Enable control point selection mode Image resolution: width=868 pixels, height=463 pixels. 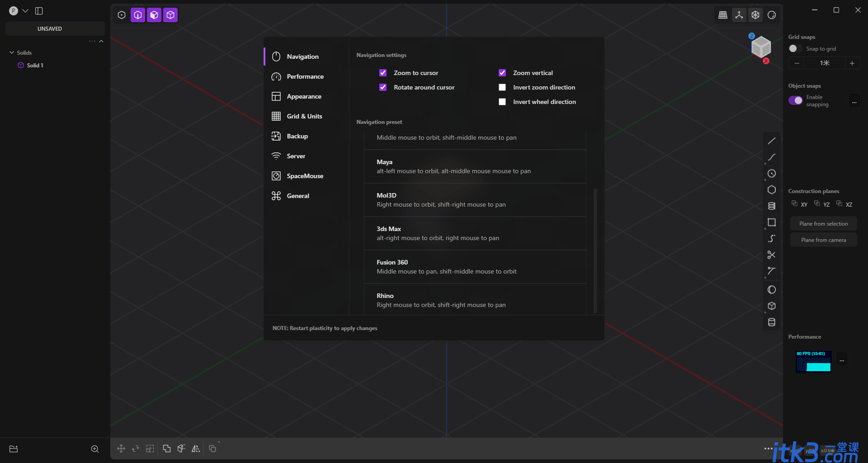point(122,15)
